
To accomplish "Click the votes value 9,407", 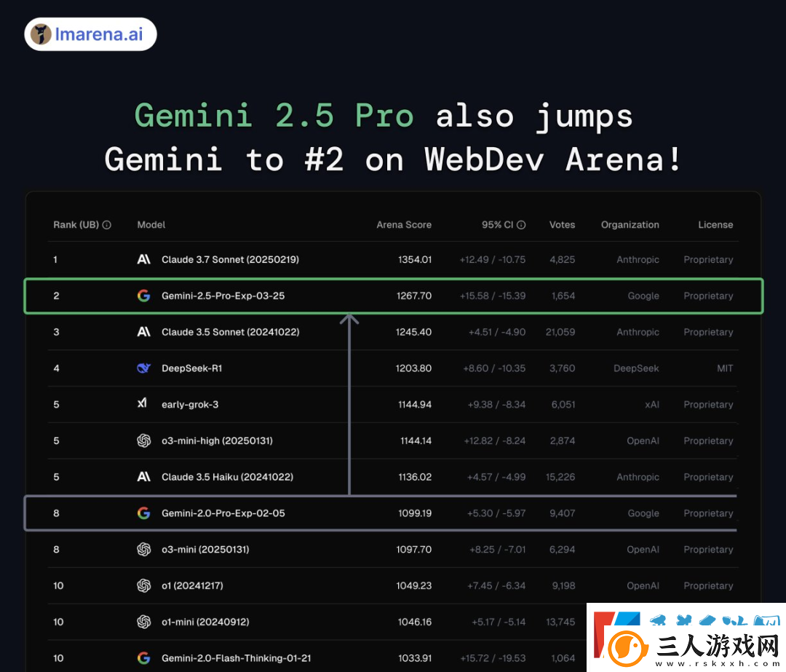I will tap(562, 513).
